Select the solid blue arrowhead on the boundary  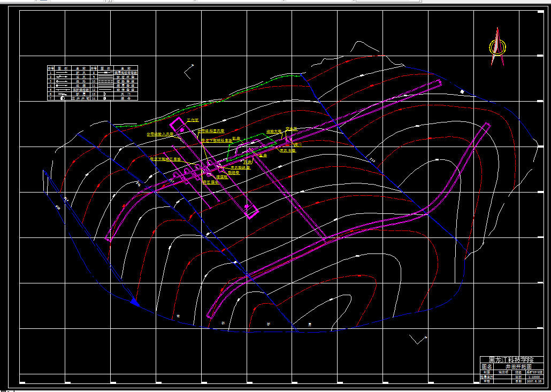coord(135,303)
